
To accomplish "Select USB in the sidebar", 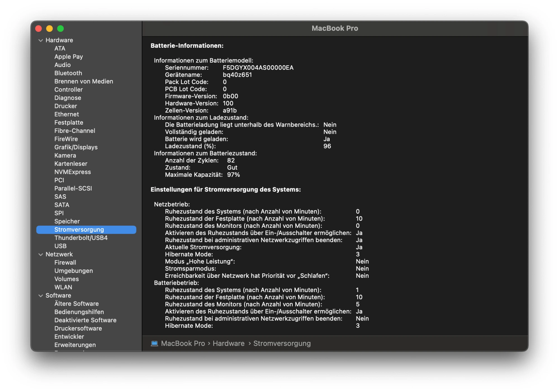I will (x=60, y=246).
